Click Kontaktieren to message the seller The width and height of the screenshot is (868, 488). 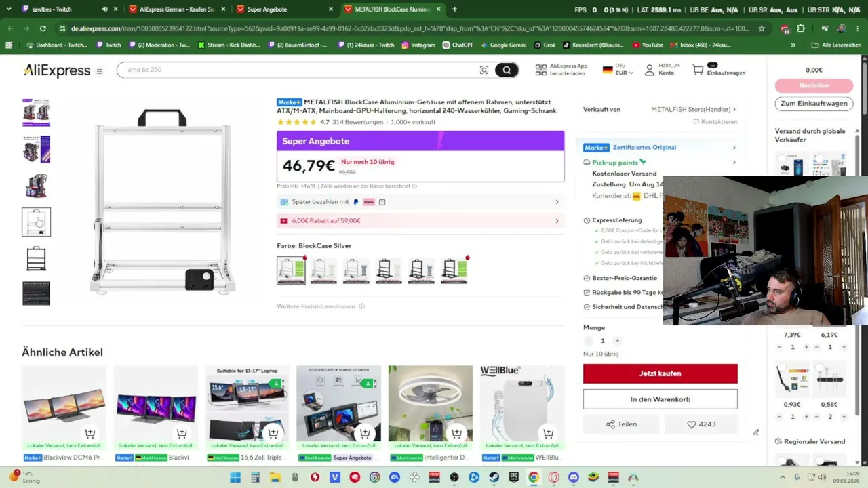(715, 122)
